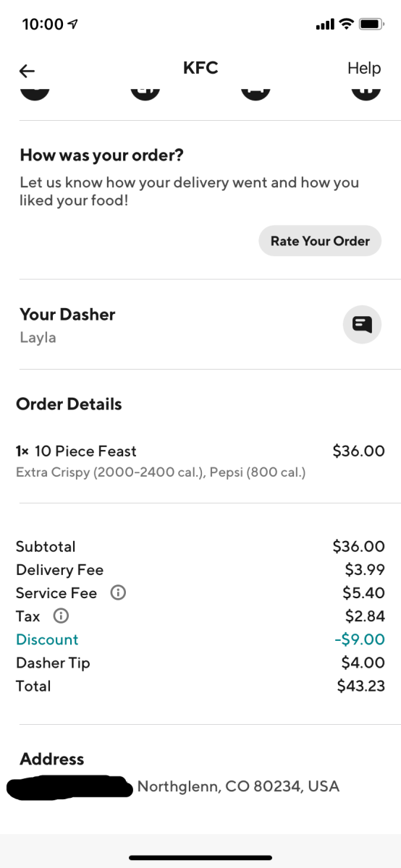Image resolution: width=401 pixels, height=868 pixels.
Task: Open chat with Dasher Layla
Action: click(x=362, y=324)
